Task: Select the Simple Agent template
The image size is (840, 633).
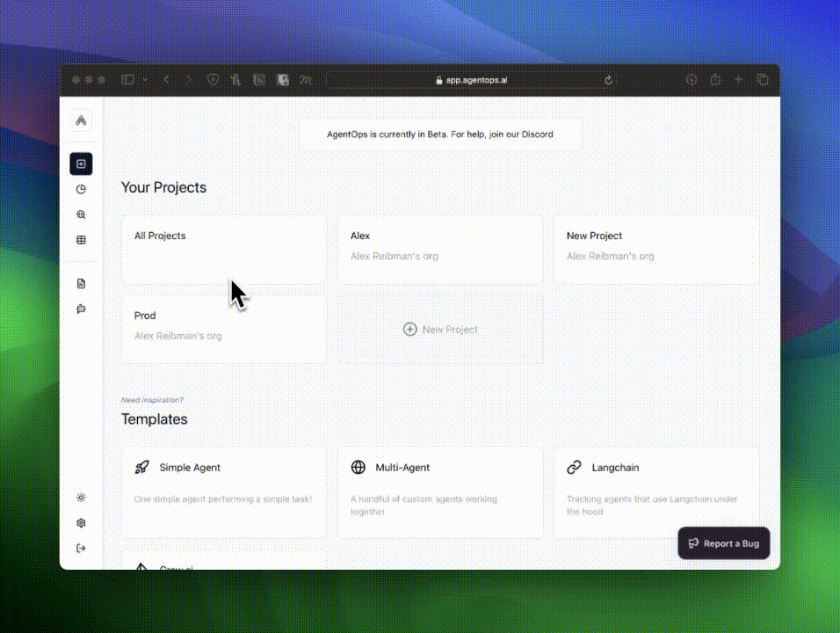Action: click(224, 492)
